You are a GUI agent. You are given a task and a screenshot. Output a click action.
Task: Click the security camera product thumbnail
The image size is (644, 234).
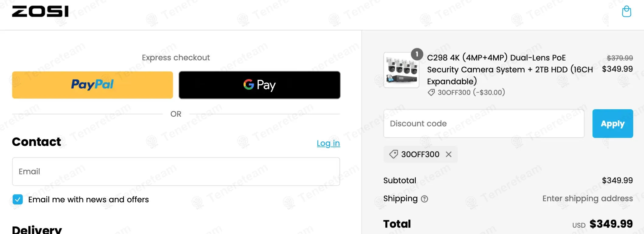pyautogui.click(x=401, y=70)
